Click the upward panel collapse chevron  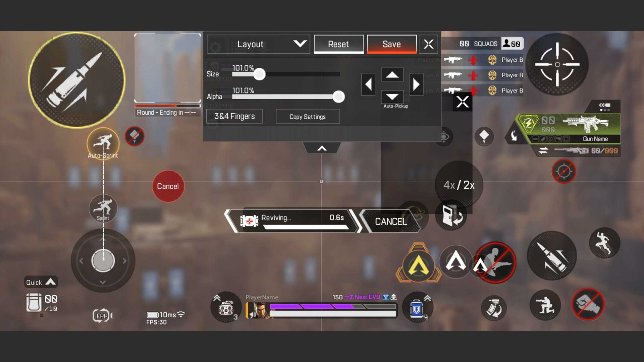coord(322,148)
